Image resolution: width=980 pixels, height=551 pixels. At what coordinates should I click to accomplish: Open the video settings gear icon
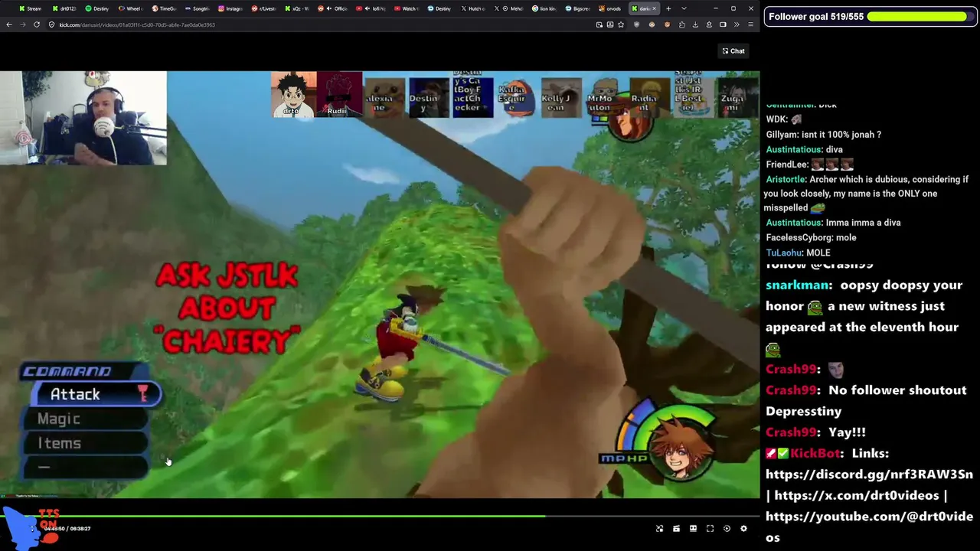(743, 529)
